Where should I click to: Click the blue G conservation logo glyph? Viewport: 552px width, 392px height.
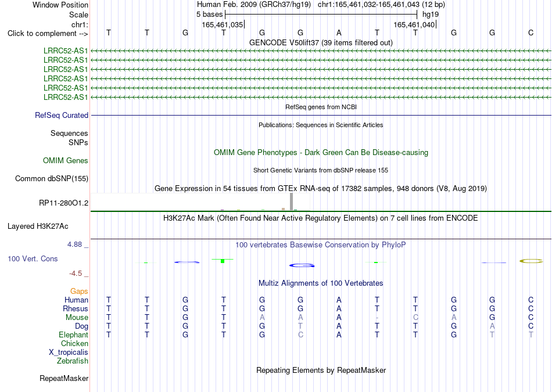(302, 265)
